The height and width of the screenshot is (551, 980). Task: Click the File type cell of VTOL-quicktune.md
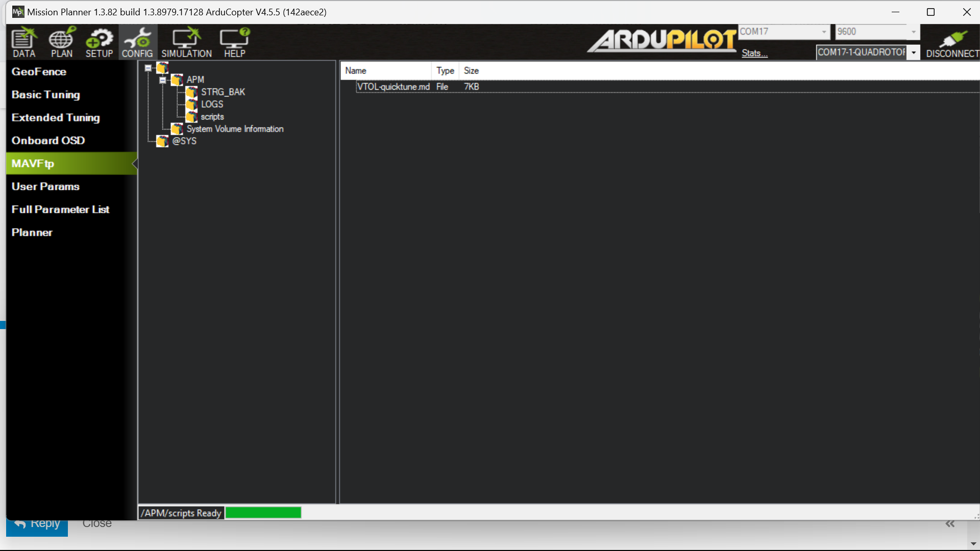click(442, 87)
